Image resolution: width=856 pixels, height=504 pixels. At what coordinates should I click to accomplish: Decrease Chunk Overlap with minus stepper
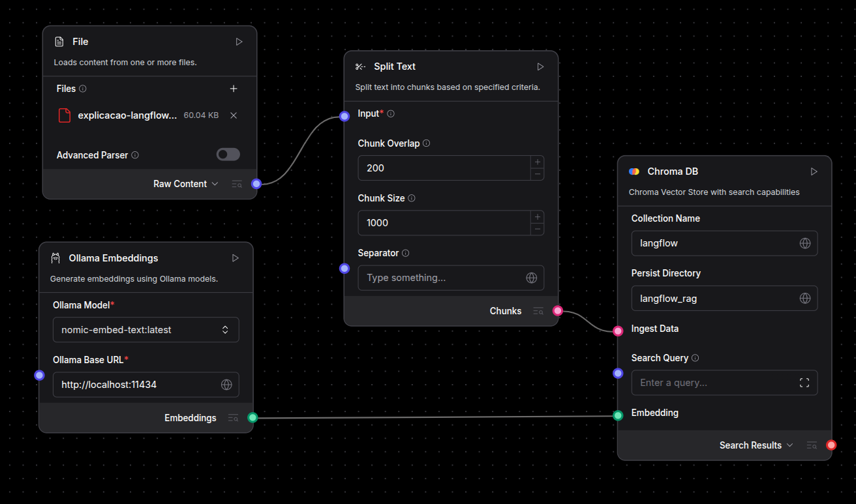(538, 174)
